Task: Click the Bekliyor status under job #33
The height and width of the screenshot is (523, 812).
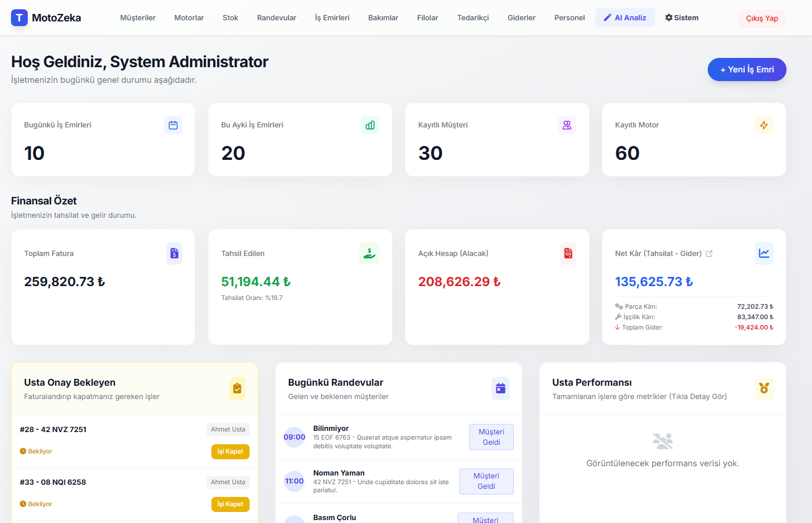Action: [x=36, y=504]
